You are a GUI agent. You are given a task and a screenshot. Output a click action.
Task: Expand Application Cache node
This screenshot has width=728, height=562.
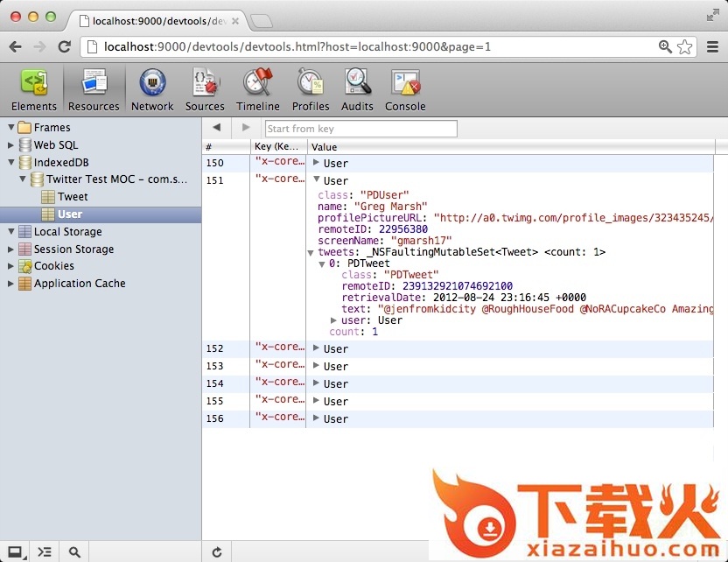click(x=10, y=284)
